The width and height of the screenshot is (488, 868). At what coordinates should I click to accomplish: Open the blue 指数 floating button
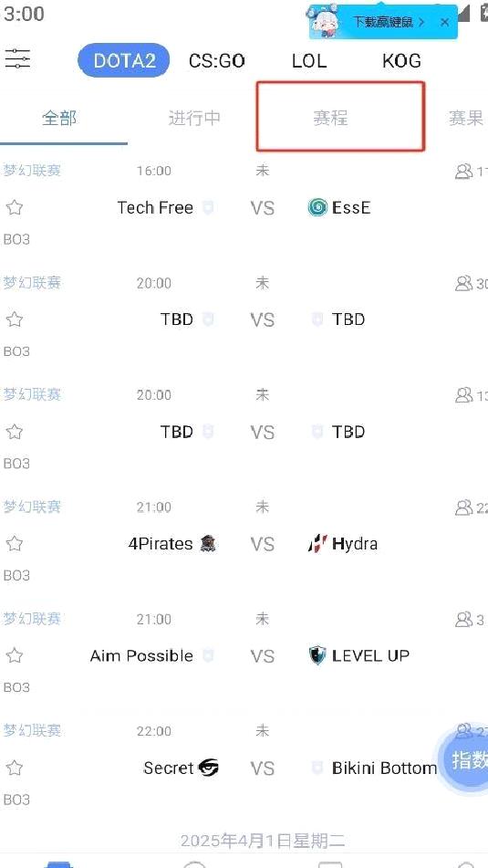[463, 759]
